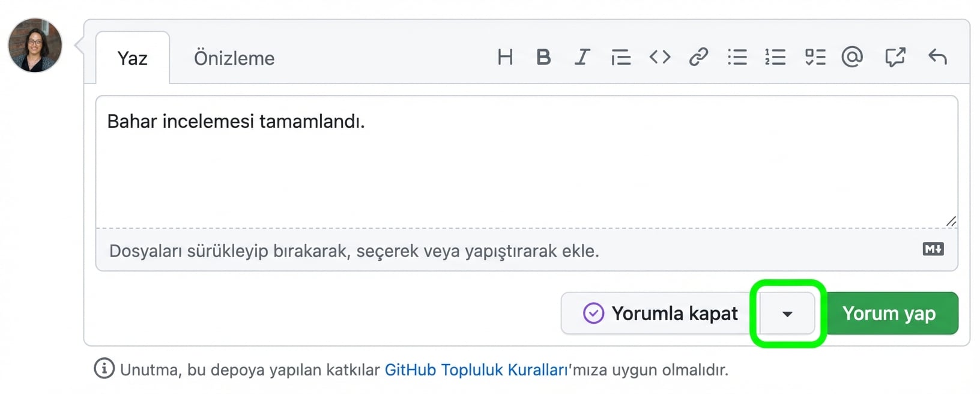Screen dimensions: 980x394
Task: Insert a heading with the H icon
Action: [x=504, y=57]
